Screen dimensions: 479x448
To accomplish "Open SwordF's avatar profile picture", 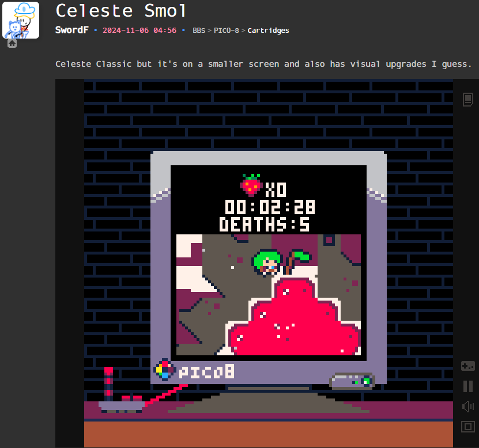I will click(x=21, y=20).
